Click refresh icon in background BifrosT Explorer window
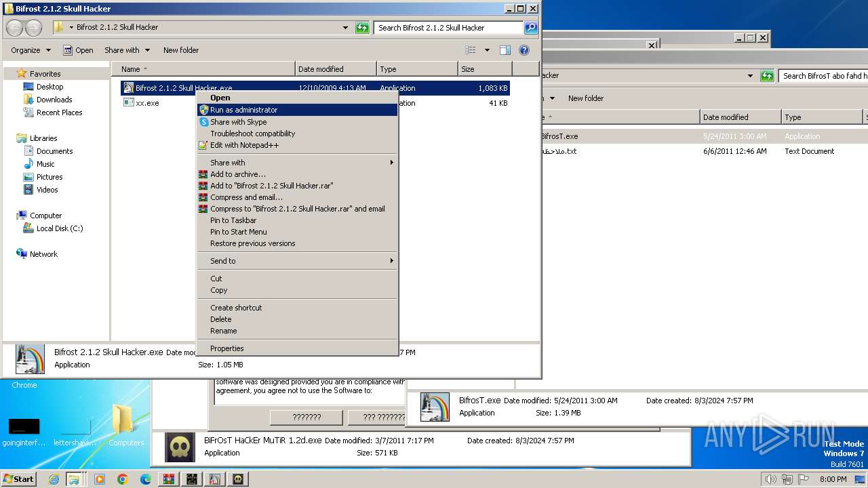 coord(767,76)
